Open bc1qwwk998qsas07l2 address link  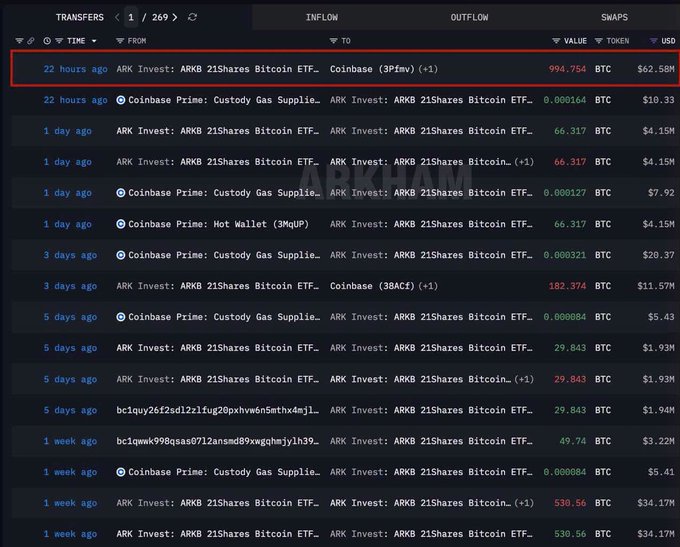[217, 441]
